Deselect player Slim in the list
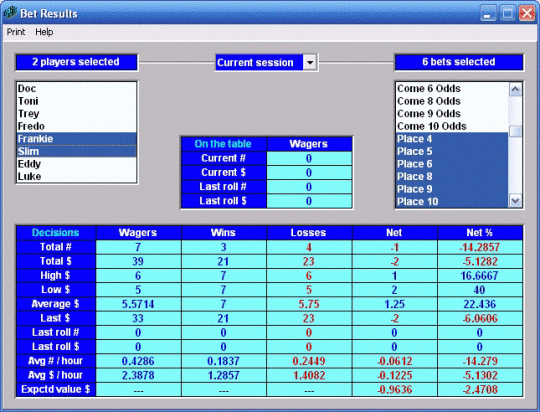This screenshot has width=540, height=412. pyautogui.click(x=76, y=152)
